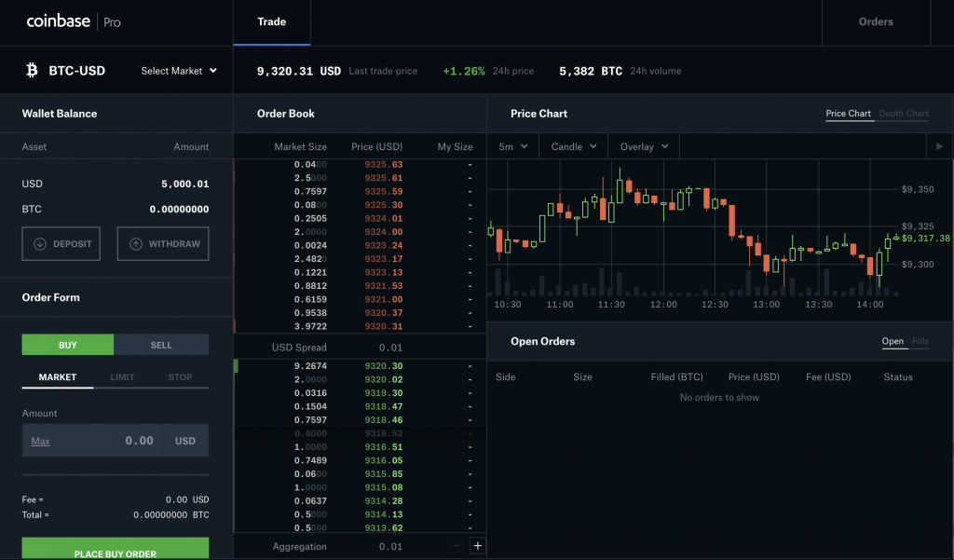Click the Coinbase Pro logo
The width and height of the screenshot is (954, 560).
point(74,22)
